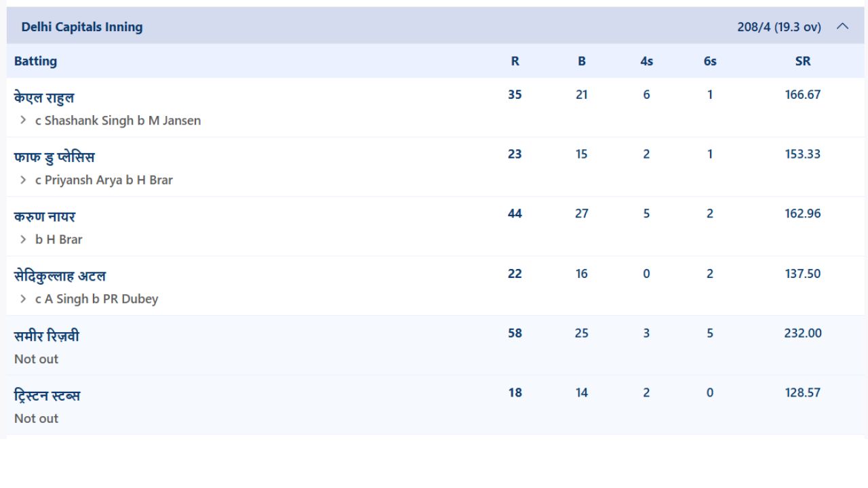Click the 6s column header
Viewport: 868px width, 488px height.
point(710,61)
